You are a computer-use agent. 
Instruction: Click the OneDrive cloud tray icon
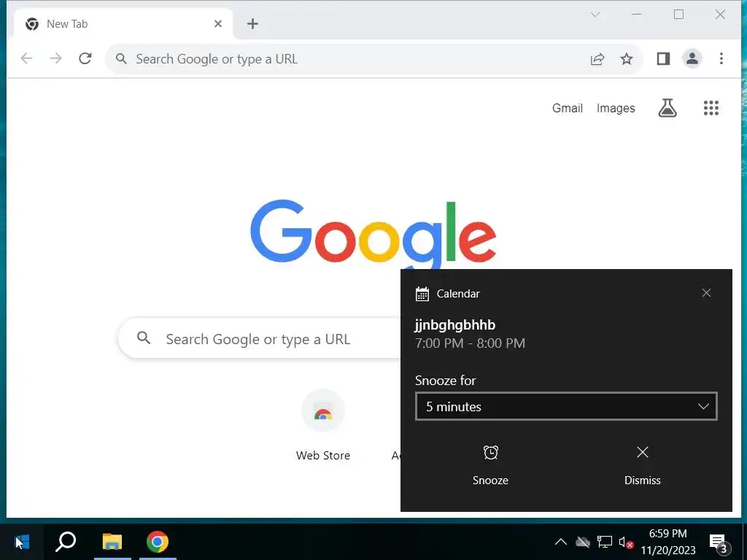click(583, 542)
